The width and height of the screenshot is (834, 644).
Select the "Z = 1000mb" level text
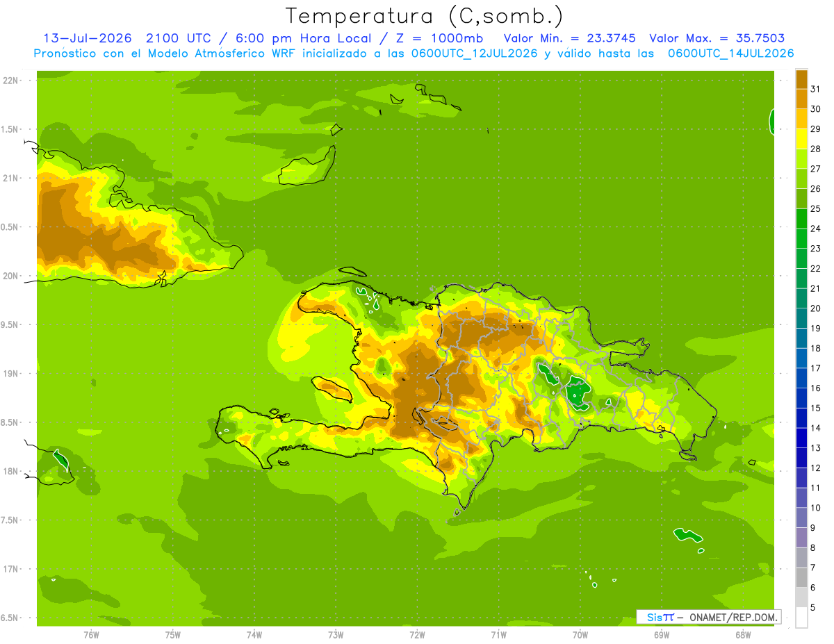point(440,38)
